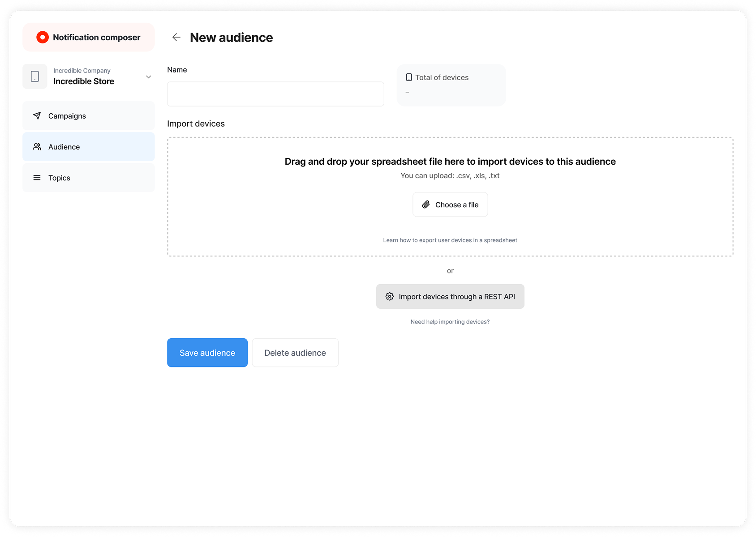The width and height of the screenshot is (756, 537).
Task: Click the red Notification composer logo icon
Action: pos(43,37)
